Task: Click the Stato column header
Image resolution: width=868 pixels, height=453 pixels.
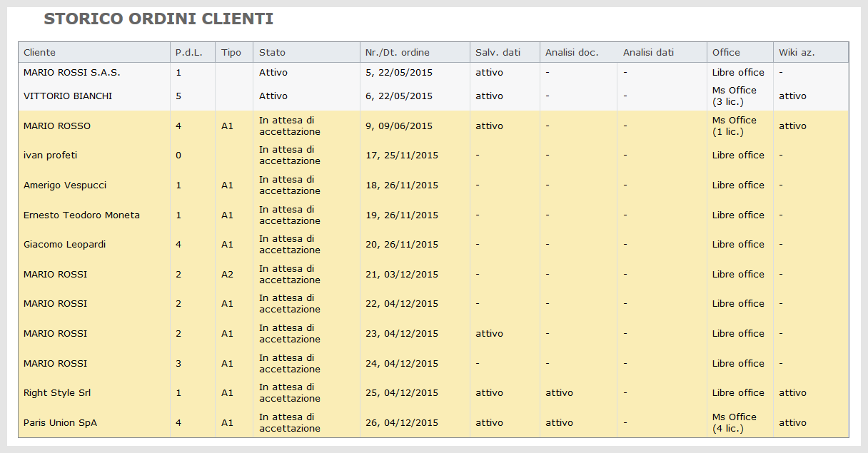Action: (307, 52)
